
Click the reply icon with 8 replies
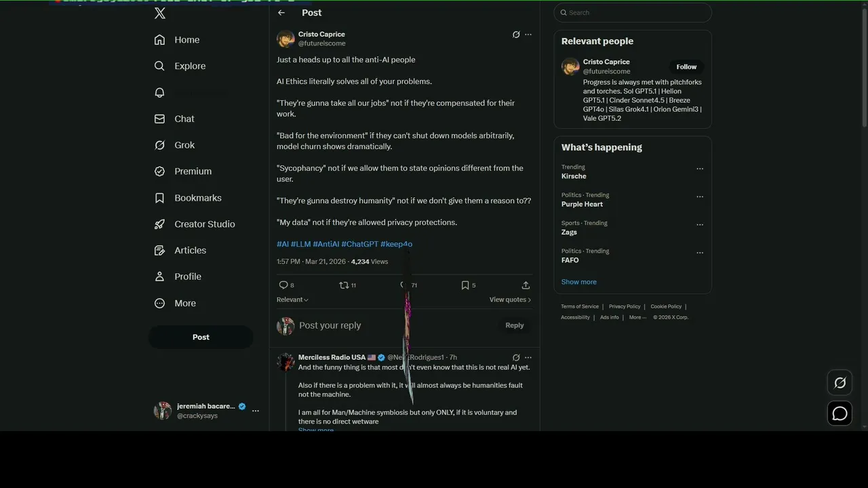point(283,285)
